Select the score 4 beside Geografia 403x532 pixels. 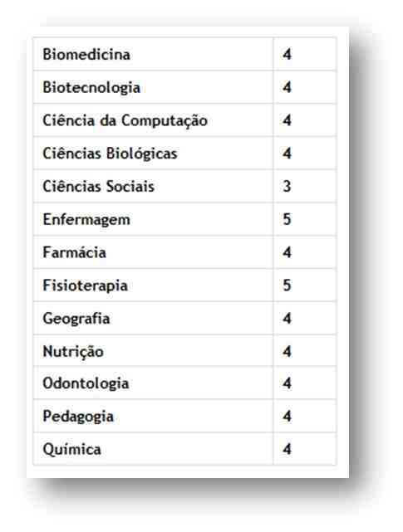[287, 318]
